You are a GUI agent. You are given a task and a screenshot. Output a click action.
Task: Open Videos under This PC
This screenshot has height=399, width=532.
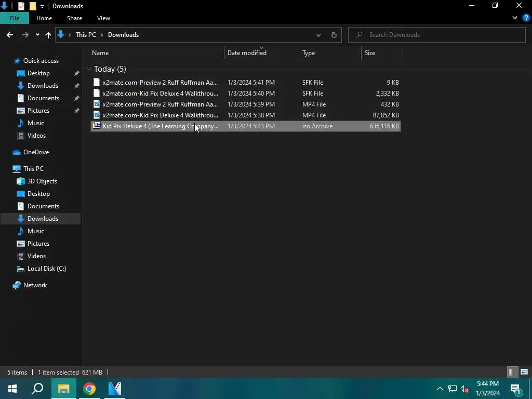point(36,256)
